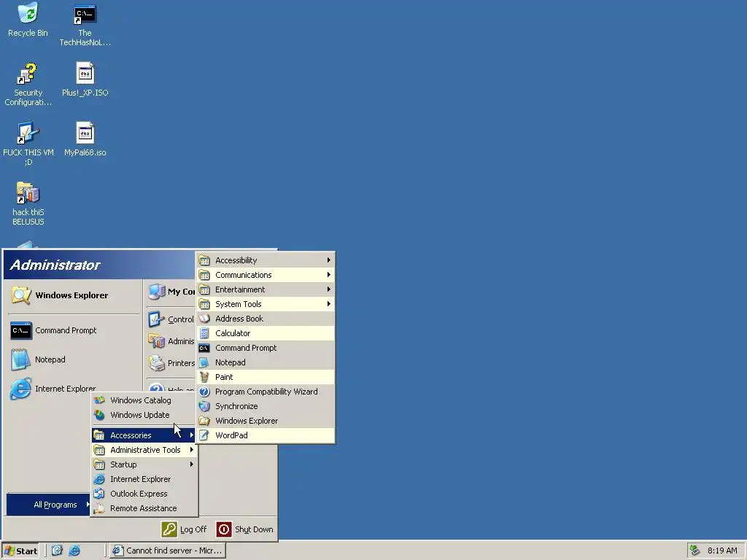This screenshot has width=747, height=560.
Task: Expand the System Tools submenu
Action: (x=266, y=304)
